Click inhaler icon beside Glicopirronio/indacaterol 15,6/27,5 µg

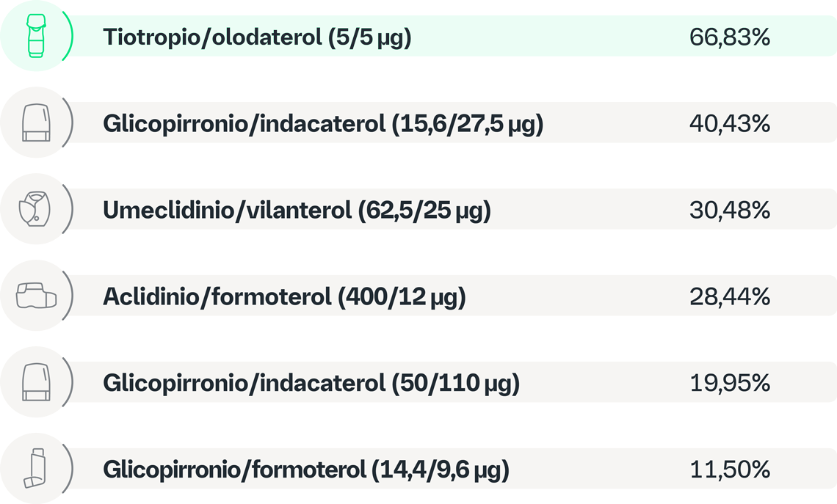pyautogui.click(x=35, y=123)
